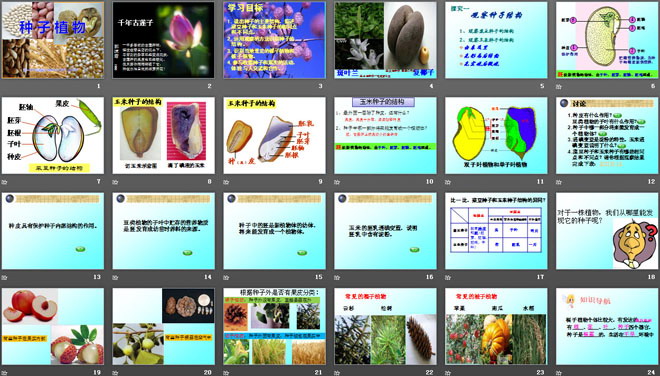660x376 pixels.
Task: Click slide number 3 label
Action: [321, 86]
